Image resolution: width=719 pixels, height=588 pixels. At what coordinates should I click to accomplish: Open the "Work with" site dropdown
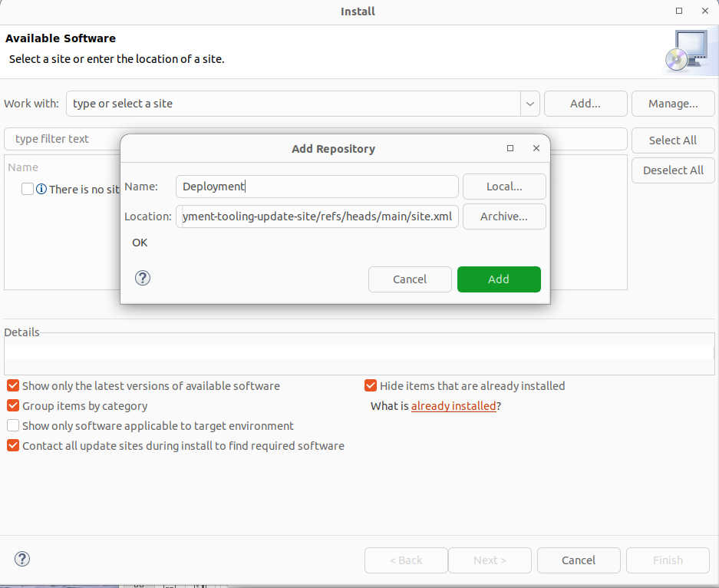pos(529,103)
